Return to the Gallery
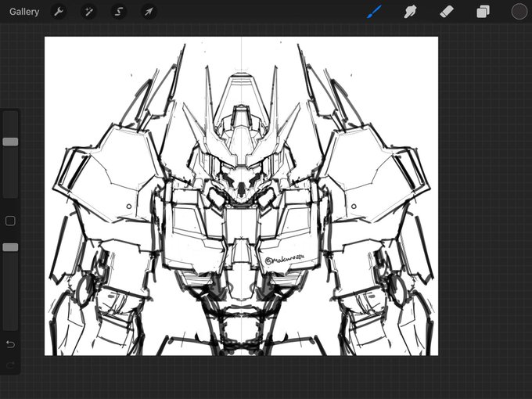This screenshot has height=399, width=532. point(24,12)
